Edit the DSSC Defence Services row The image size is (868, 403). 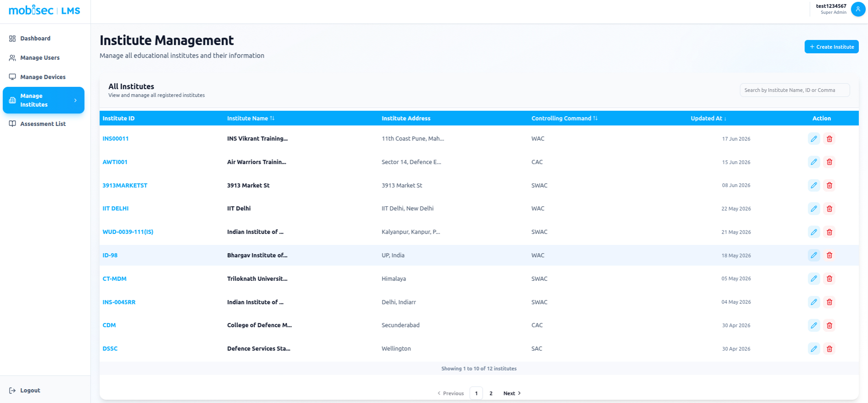pos(814,349)
